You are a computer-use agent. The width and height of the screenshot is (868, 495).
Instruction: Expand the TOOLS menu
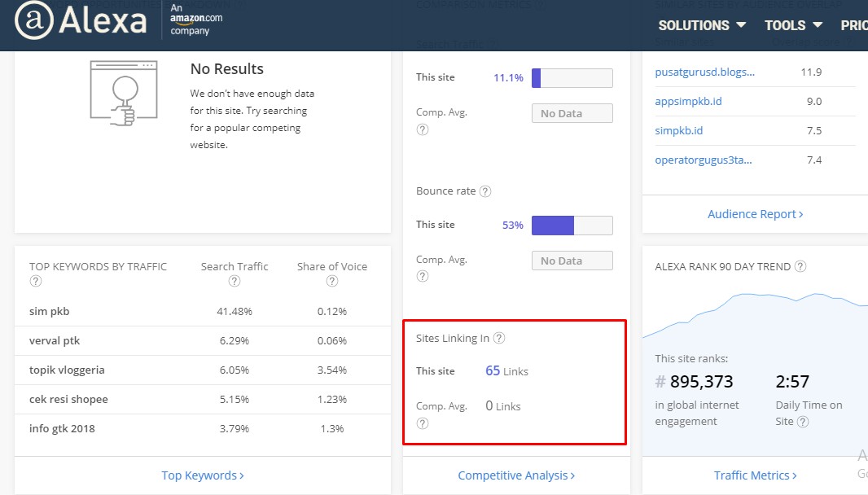coord(793,25)
